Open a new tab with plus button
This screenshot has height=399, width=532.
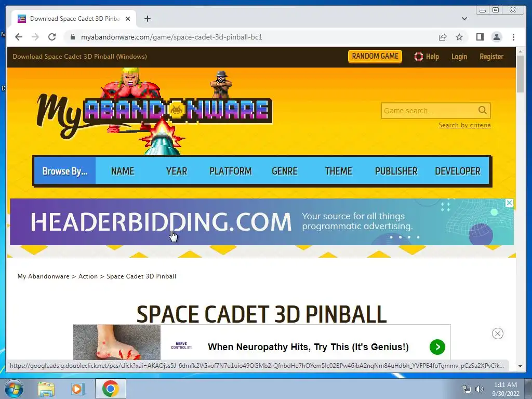(x=147, y=19)
